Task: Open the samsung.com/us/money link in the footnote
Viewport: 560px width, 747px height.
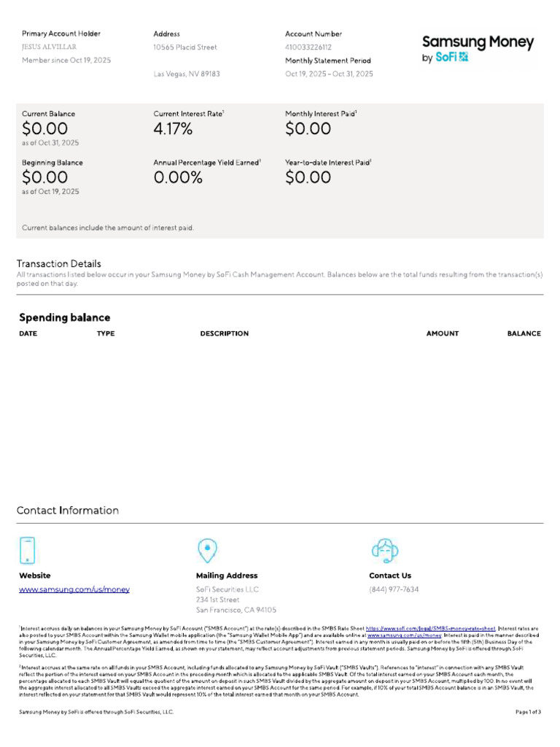Action: [x=404, y=635]
